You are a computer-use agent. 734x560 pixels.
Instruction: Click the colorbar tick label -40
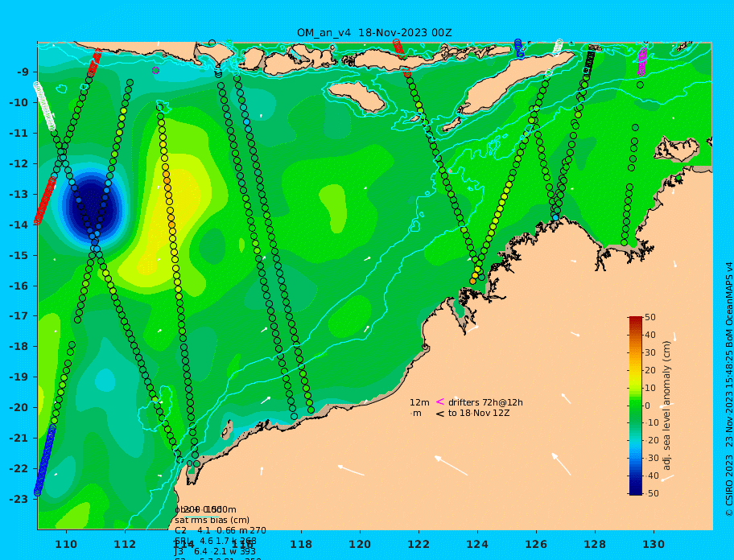coord(652,476)
